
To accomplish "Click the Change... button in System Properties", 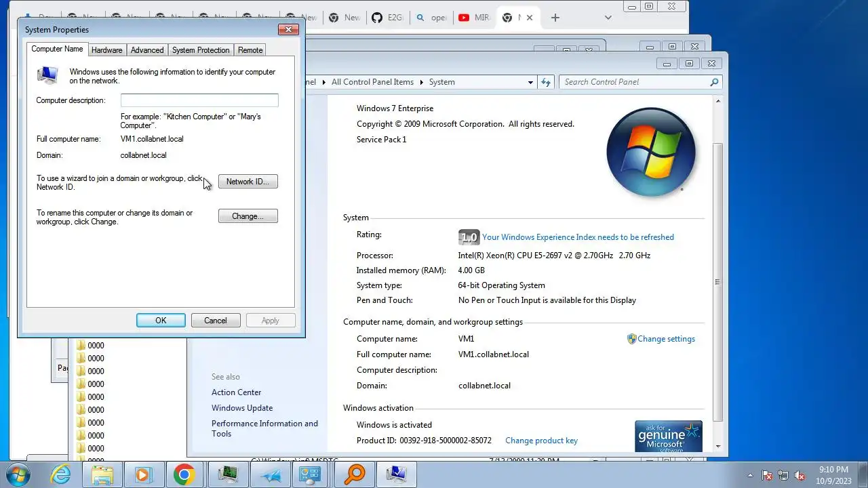I will click(248, 216).
